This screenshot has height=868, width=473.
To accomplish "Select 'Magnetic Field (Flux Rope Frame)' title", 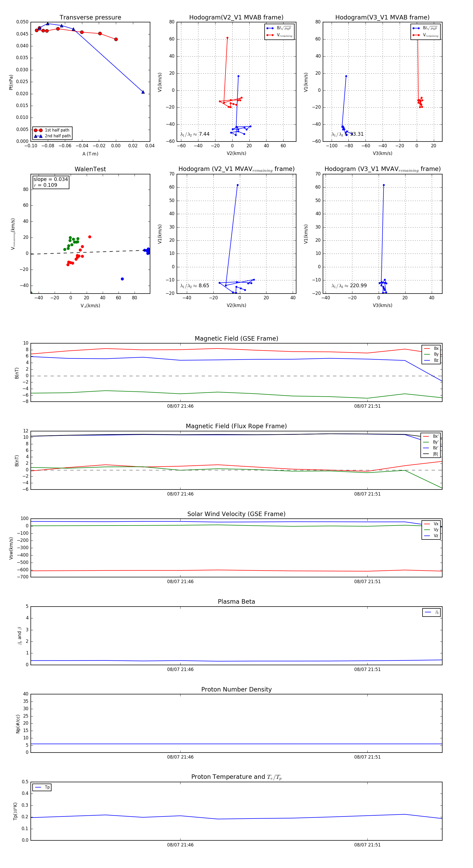I will click(236, 426).
